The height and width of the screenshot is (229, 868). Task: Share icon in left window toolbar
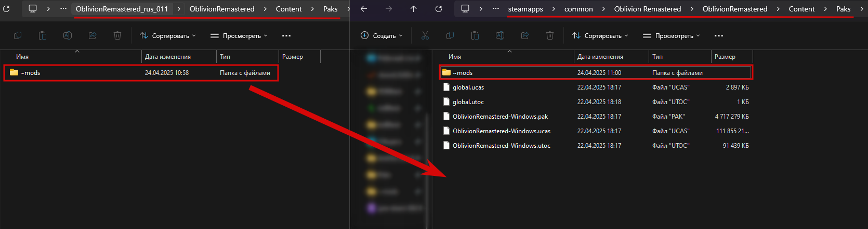coord(93,35)
